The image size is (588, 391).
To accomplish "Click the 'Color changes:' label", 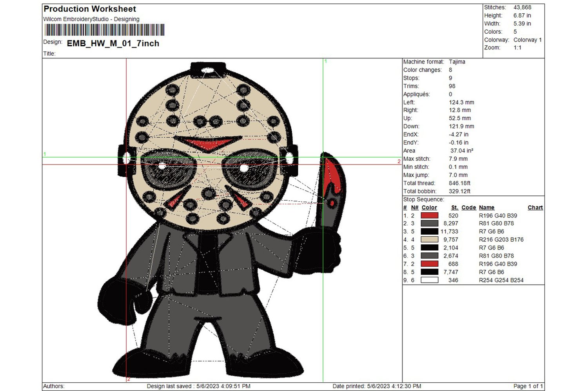I will (x=423, y=70).
